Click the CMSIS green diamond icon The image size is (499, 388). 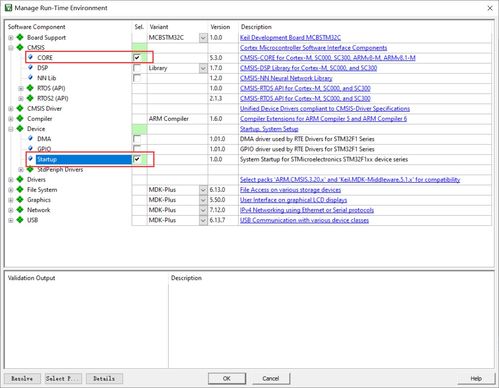point(20,47)
